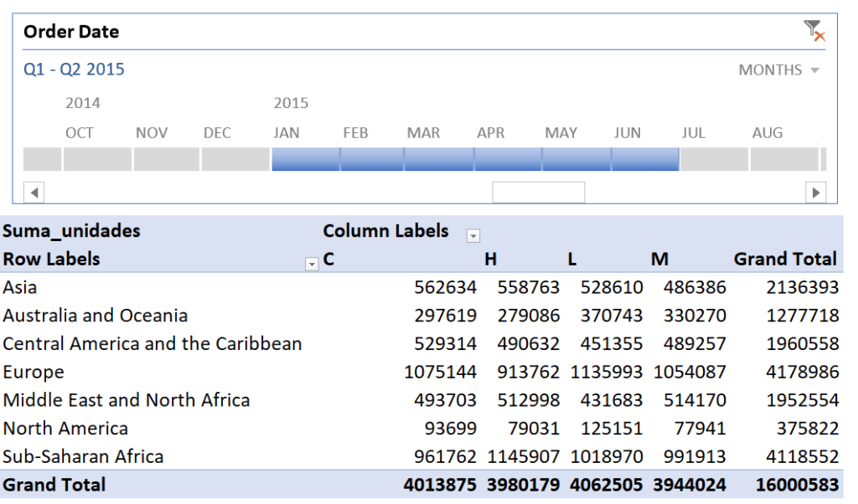Select Middle East and North Africa row
This screenshot has width=858, height=504.
[127, 400]
